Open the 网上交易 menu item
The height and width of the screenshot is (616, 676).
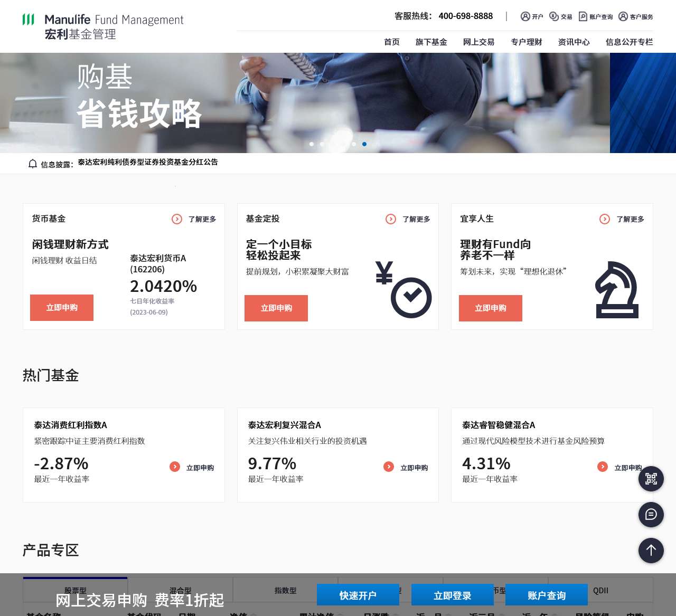[479, 42]
